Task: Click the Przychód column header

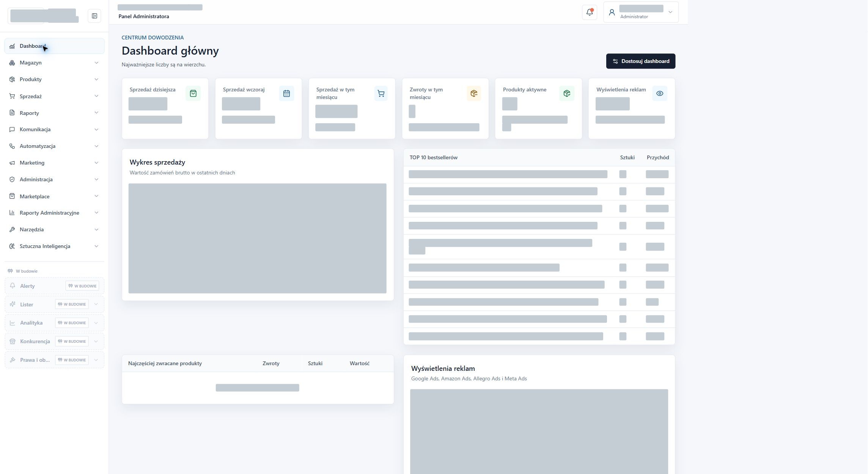Action: [x=658, y=157]
